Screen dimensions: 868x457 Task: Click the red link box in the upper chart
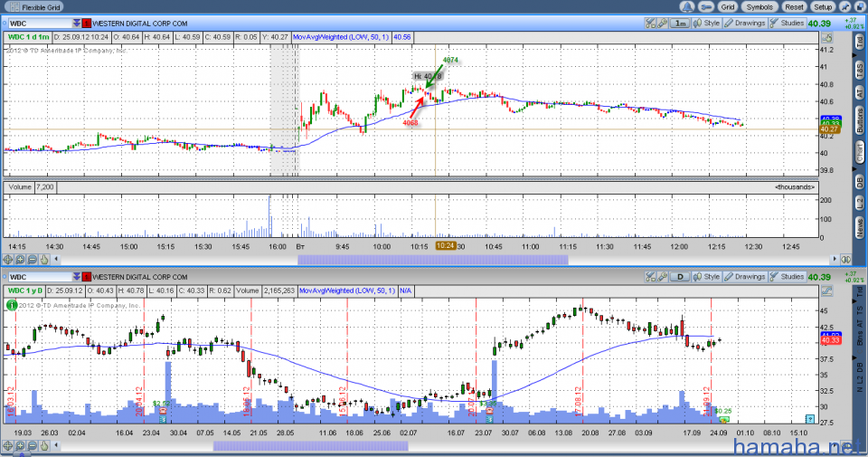click(x=87, y=24)
